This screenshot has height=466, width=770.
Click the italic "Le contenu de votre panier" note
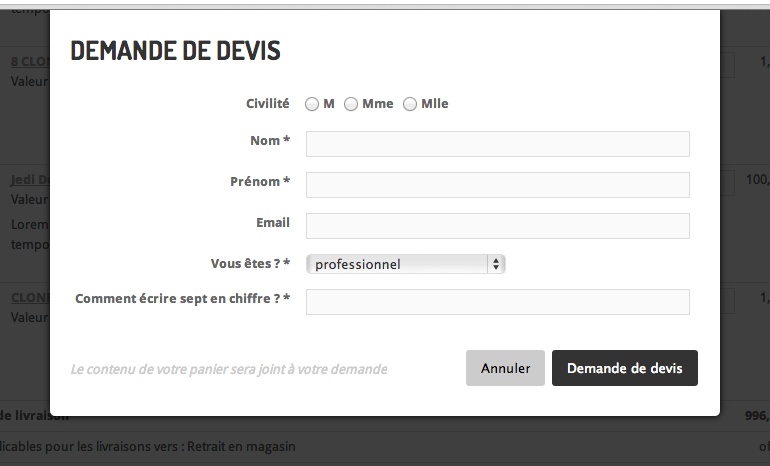(x=228, y=369)
